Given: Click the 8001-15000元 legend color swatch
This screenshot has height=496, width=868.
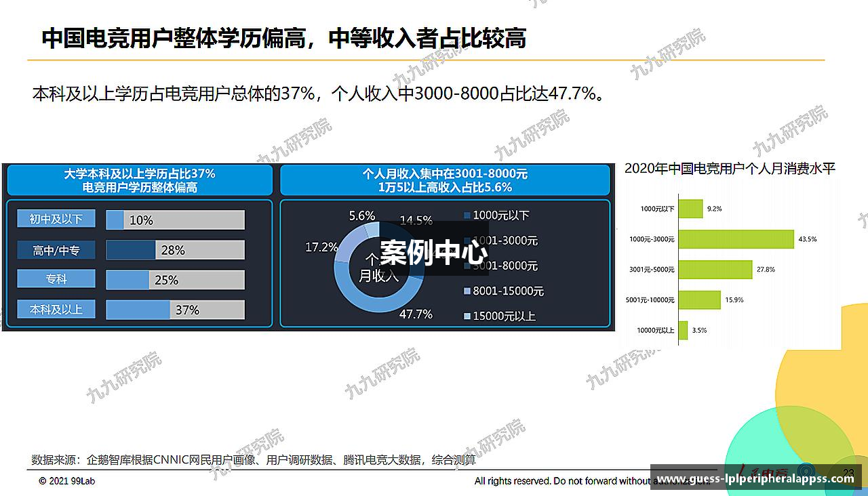Looking at the screenshot, I should (x=467, y=291).
